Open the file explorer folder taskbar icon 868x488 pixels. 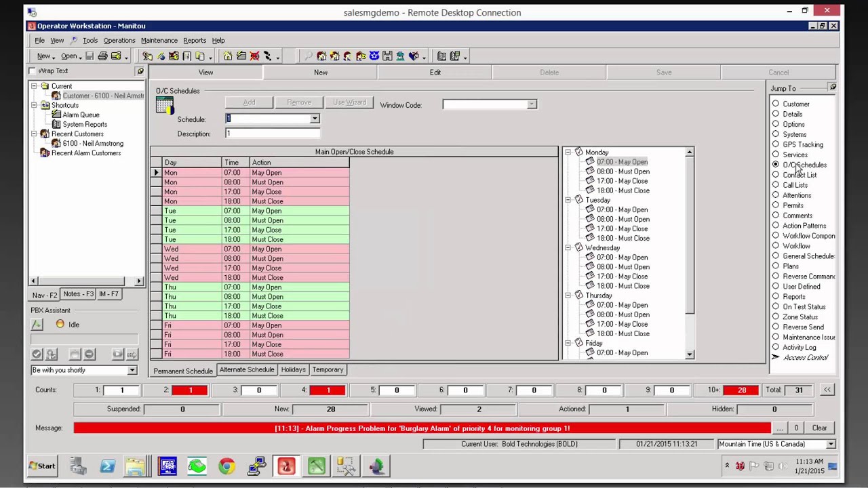tap(136, 466)
